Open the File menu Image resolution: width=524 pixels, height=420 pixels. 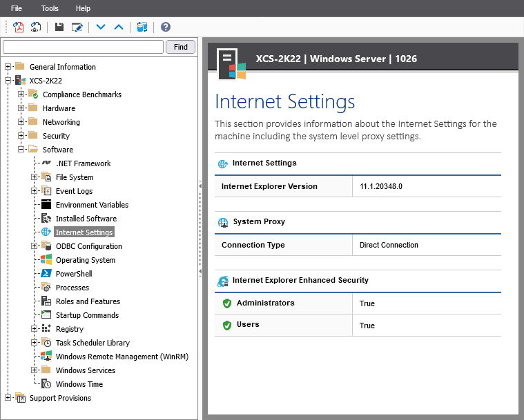click(x=17, y=8)
